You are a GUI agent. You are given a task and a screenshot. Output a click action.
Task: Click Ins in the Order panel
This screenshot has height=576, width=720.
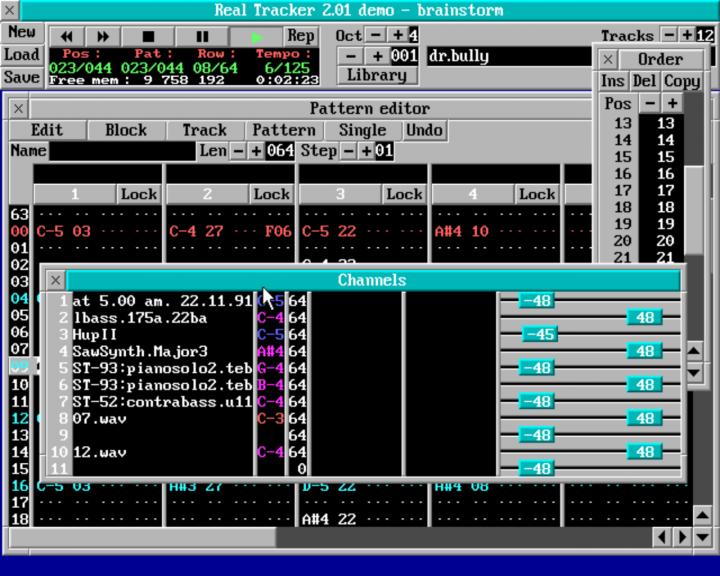pos(613,81)
